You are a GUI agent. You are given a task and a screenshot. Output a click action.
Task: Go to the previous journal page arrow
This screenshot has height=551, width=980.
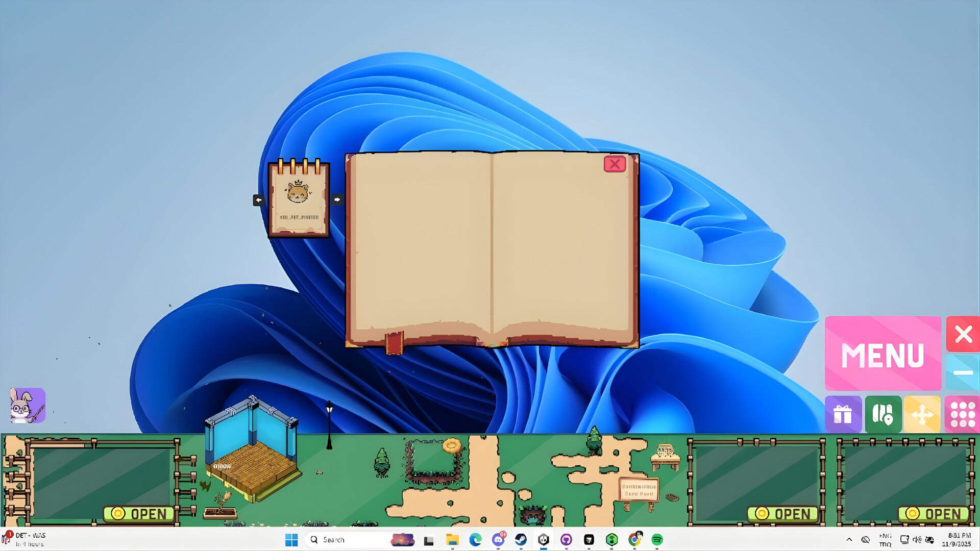259,199
